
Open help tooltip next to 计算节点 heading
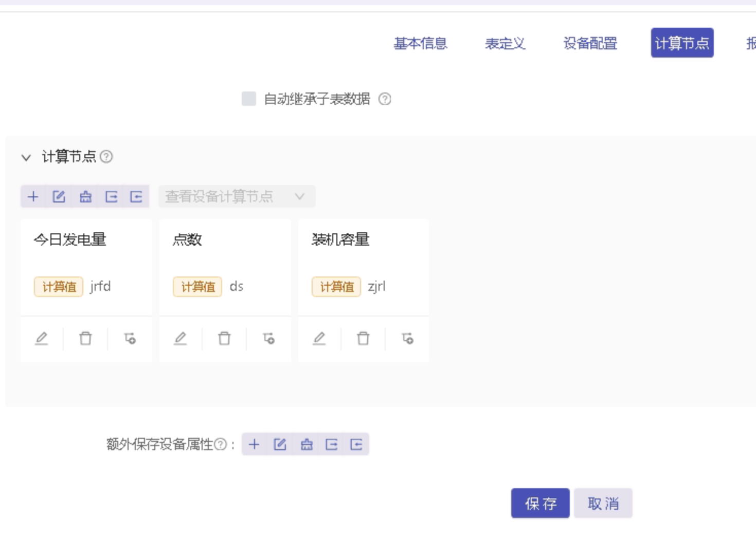(106, 157)
